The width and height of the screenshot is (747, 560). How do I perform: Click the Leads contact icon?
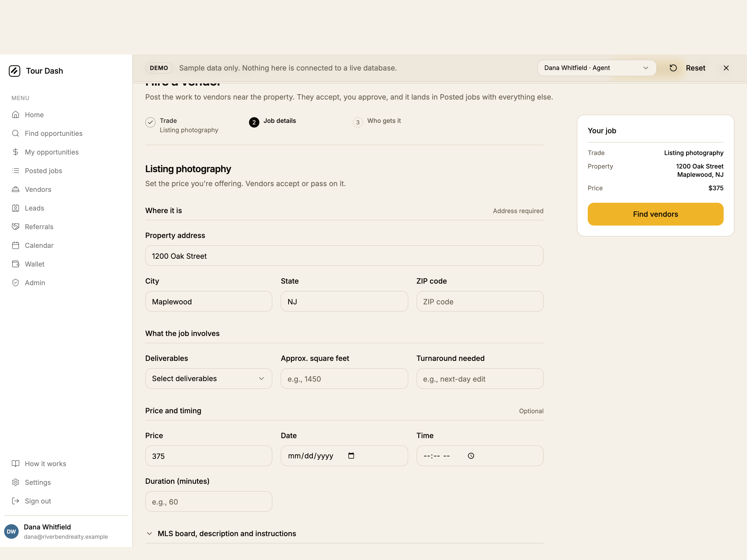pos(16,208)
